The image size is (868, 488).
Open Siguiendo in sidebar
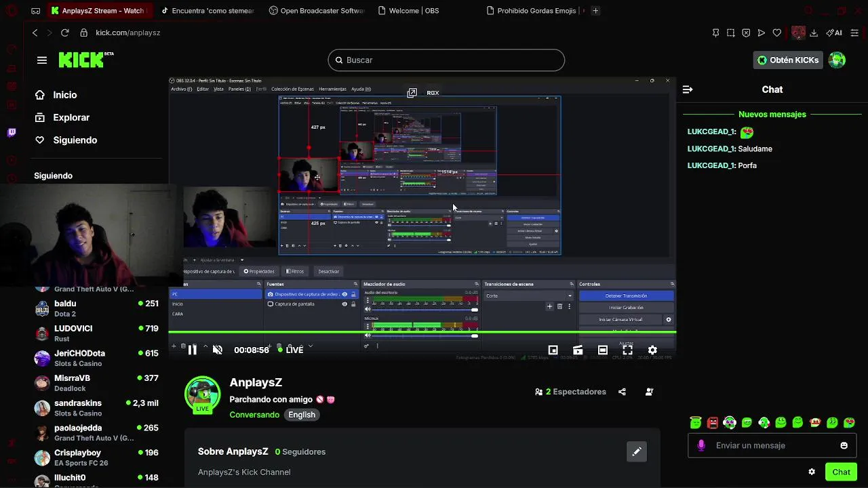pos(75,140)
